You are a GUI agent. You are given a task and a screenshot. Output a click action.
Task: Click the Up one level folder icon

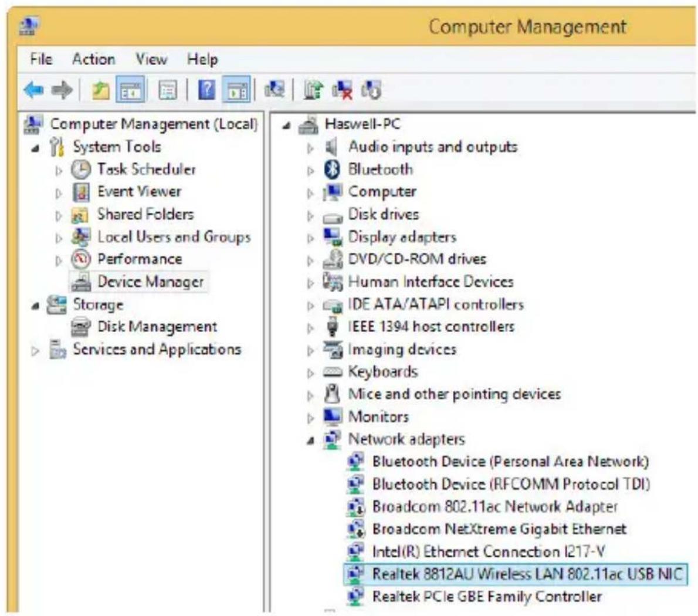pyautogui.click(x=100, y=90)
